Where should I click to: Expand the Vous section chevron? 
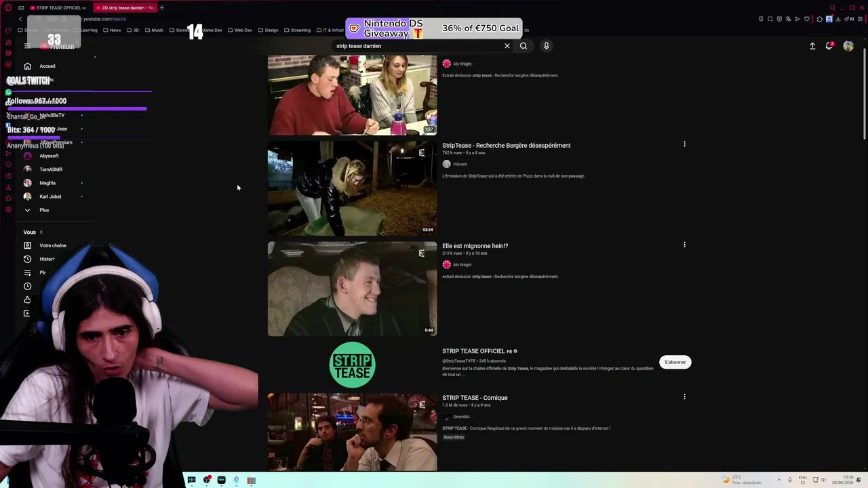(x=41, y=232)
